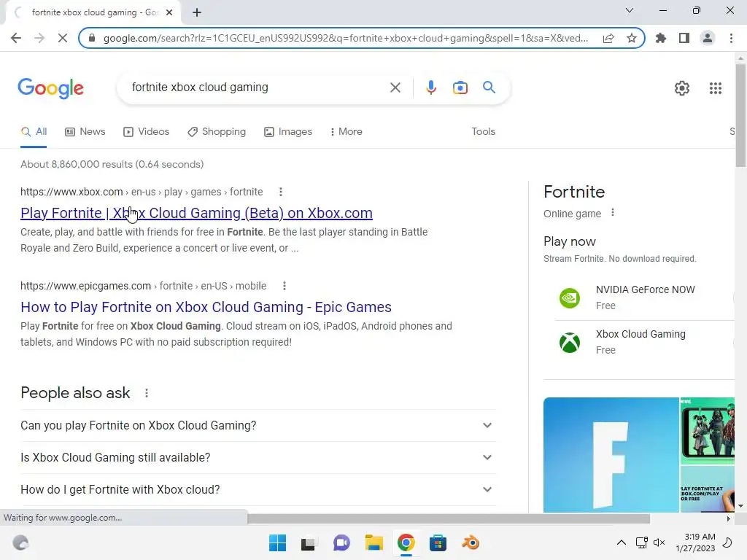Switch to Shopping results tab
Image resolution: width=747 pixels, height=560 pixels.
[x=217, y=131]
